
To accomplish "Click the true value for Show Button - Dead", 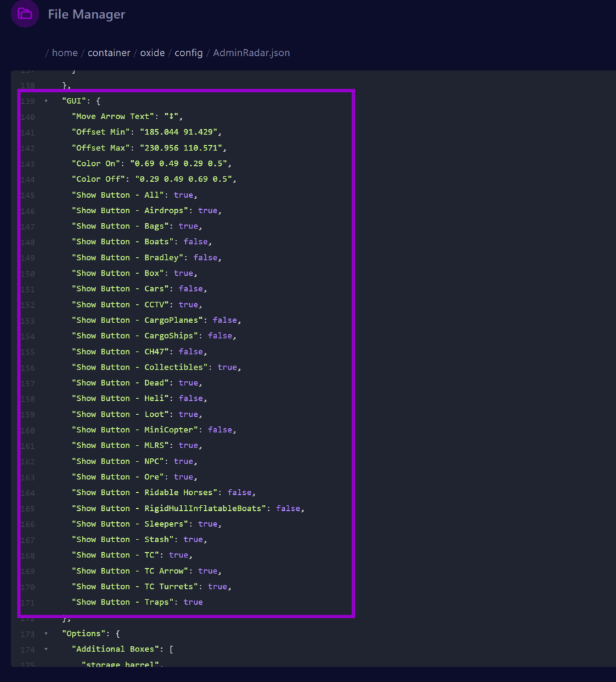I will [188, 383].
